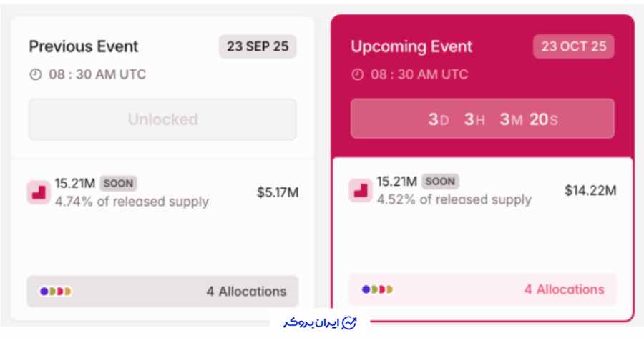Click the Iran Broker logo icon
The width and height of the screenshot is (644, 338).
(x=350, y=322)
